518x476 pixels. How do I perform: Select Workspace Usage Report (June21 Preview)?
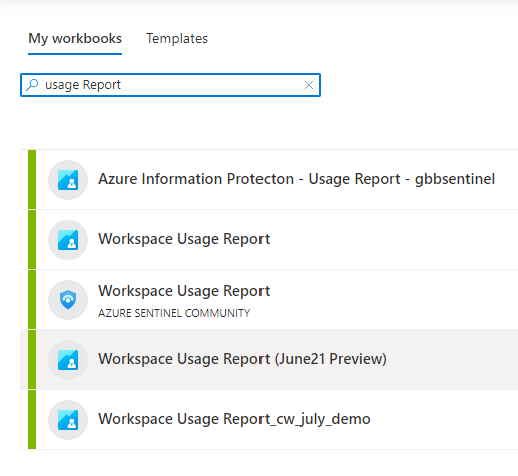tap(269, 360)
